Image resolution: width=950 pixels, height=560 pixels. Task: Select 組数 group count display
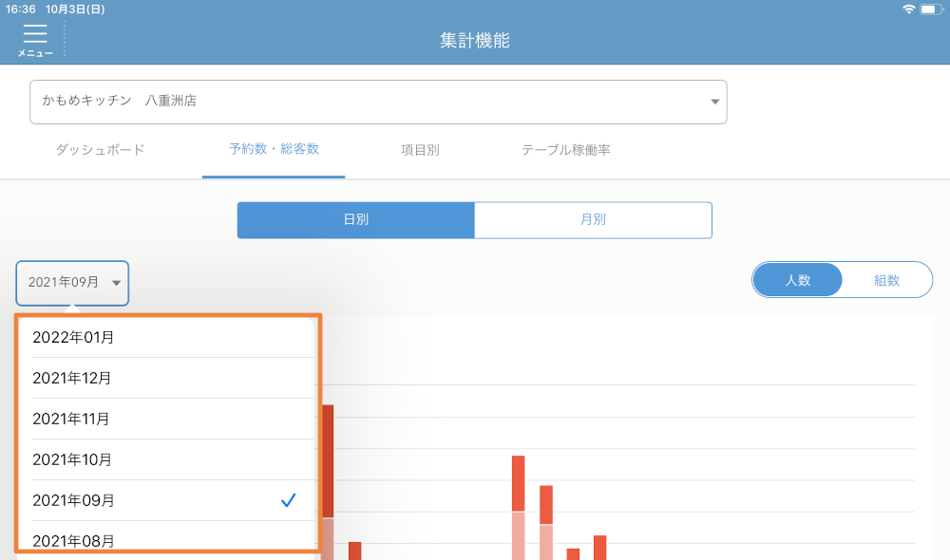886,280
